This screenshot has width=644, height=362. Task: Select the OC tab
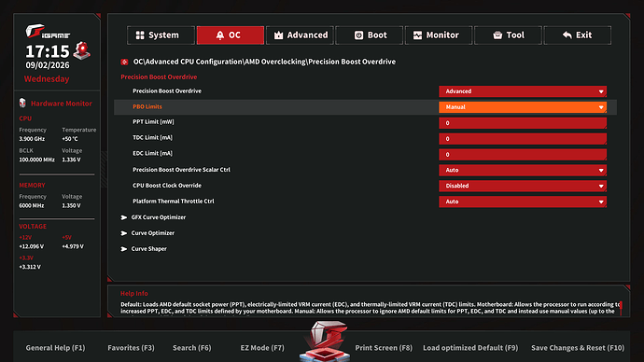[230, 35]
